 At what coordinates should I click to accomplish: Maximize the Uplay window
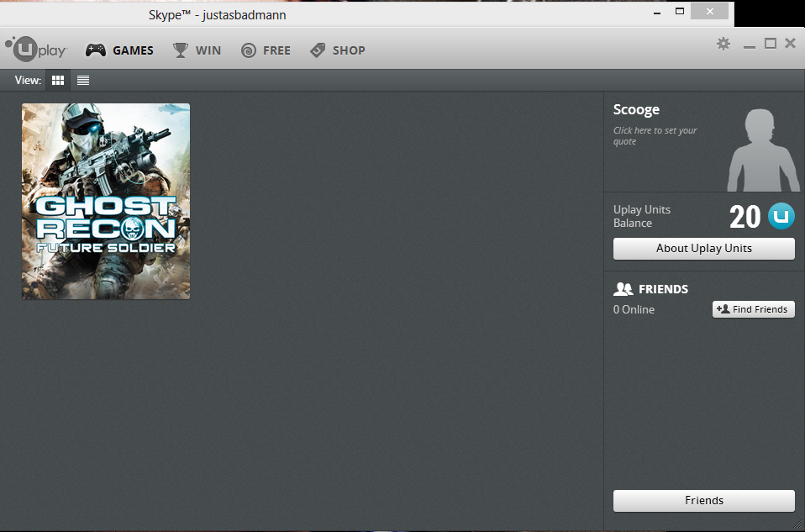[x=770, y=44]
